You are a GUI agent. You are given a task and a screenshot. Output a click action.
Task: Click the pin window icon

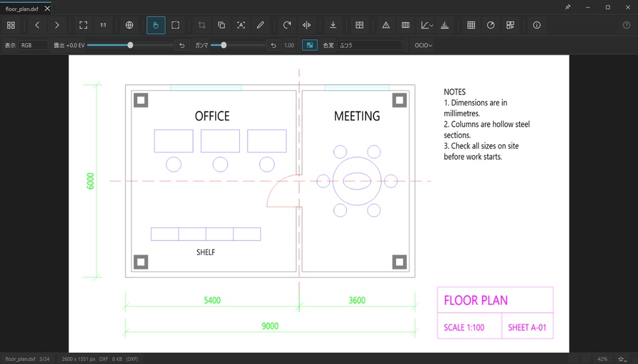point(568,7)
